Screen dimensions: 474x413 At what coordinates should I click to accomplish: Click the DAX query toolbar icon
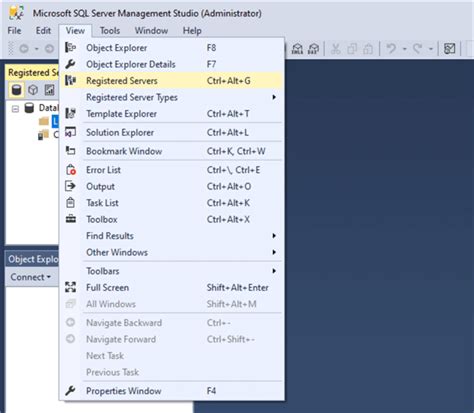point(313,49)
